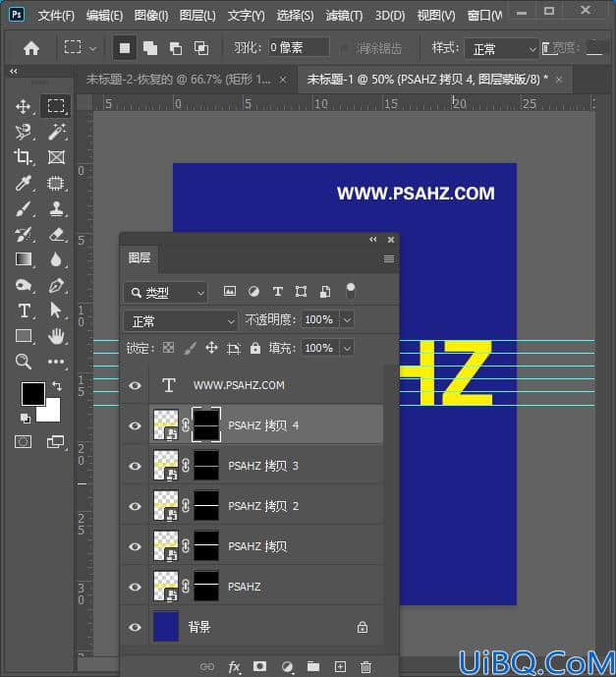616x677 pixels.
Task: Select the Path Selection tool
Action: tap(56, 310)
